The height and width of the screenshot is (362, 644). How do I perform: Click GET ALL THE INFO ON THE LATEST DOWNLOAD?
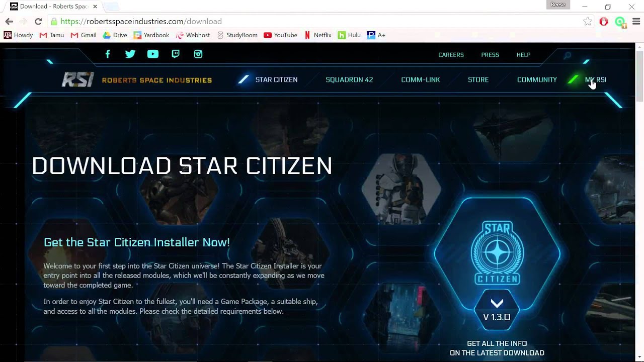[497, 348]
